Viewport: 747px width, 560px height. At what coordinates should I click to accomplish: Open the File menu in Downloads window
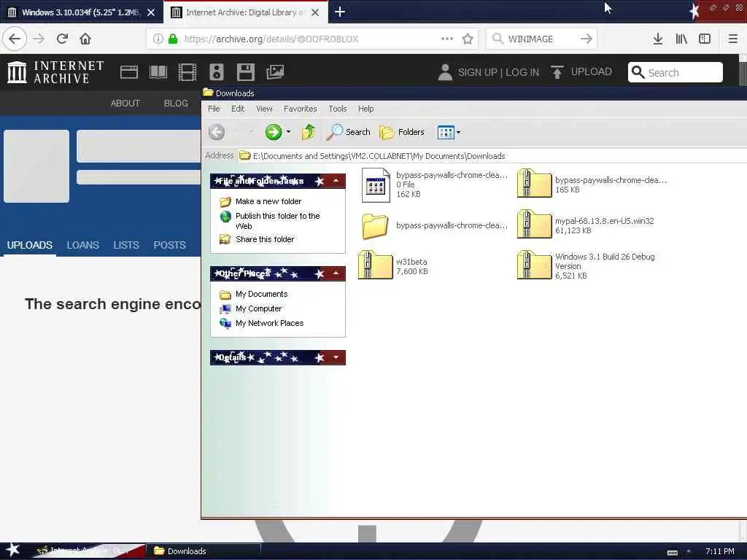click(214, 109)
